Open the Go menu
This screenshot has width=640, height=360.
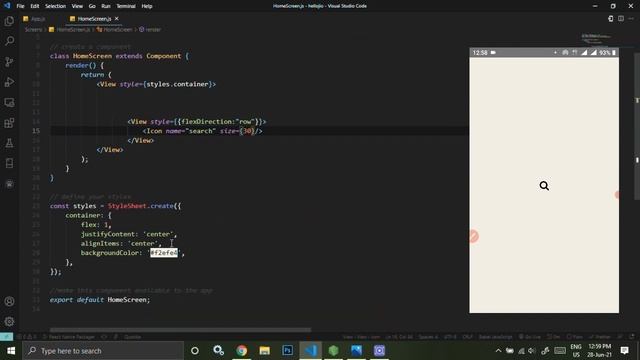pos(92,6)
